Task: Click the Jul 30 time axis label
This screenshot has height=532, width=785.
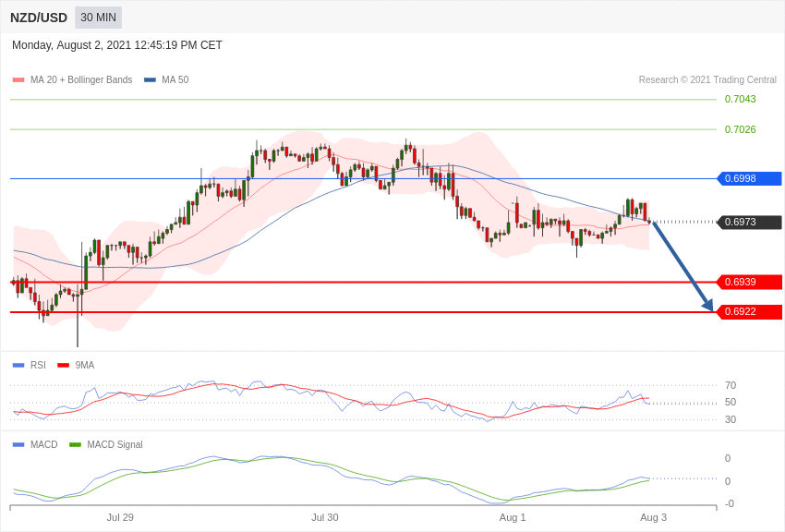Action: (x=325, y=517)
